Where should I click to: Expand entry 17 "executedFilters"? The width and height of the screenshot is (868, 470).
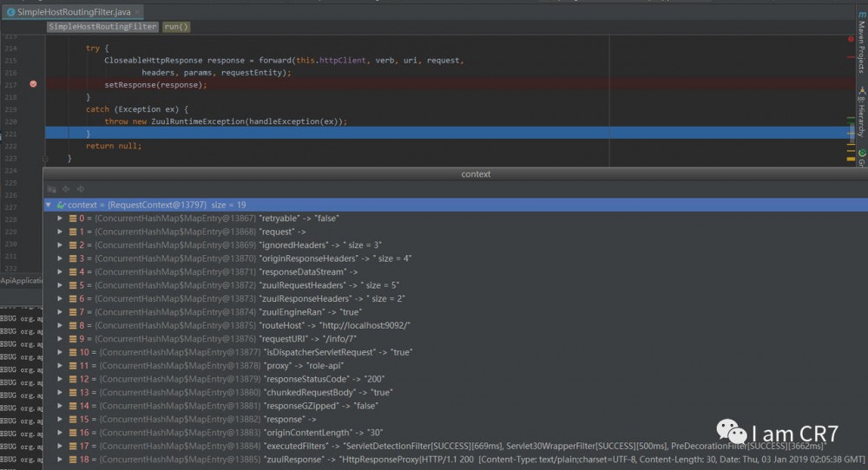click(60, 446)
